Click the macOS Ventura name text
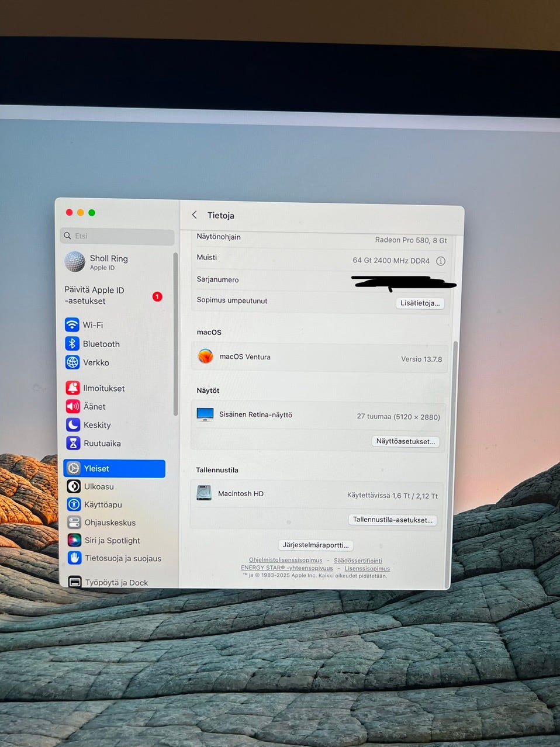This screenshot has height=747, width=560. click(245, 357)
